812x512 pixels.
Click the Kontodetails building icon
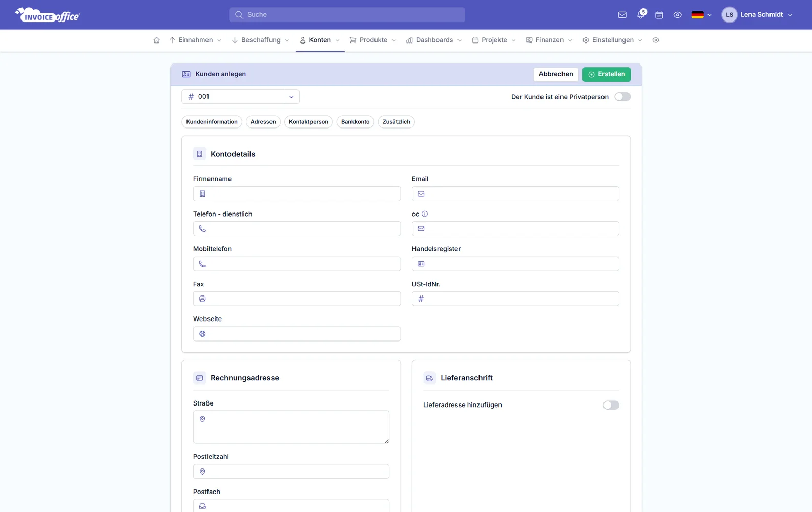[200, 154]
